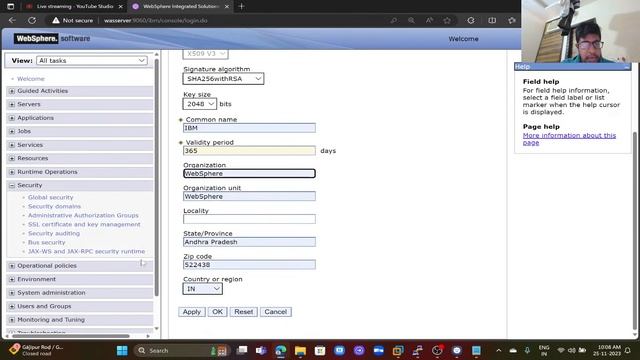The image size is (640, 360).
Task: Click the Apply button
Action: pos(191,311)
